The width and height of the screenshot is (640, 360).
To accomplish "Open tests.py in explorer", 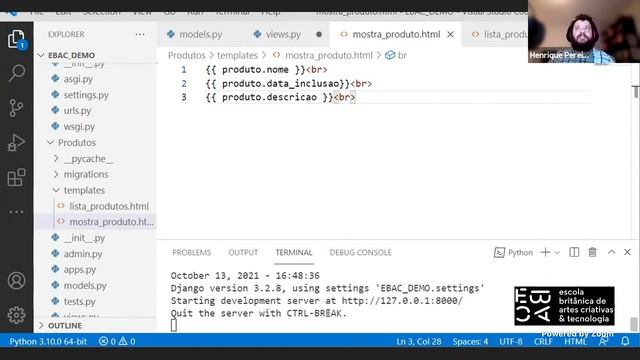I will (x=79, y=302).
